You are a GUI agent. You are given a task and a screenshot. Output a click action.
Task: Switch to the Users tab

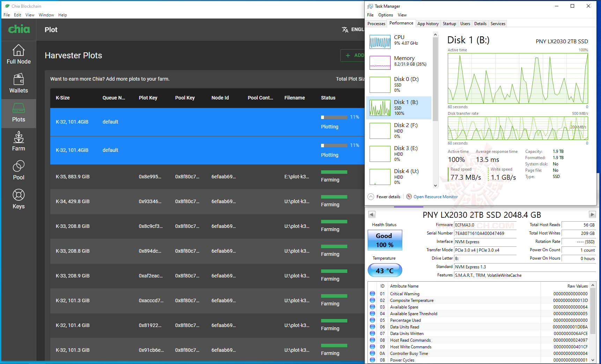click(465, 24)
